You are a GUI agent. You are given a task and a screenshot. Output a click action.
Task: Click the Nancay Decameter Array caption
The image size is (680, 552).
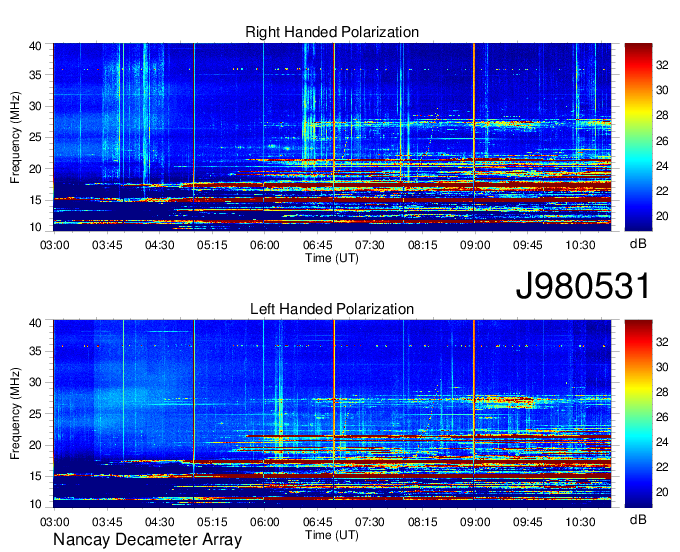[x=147, y=540]
